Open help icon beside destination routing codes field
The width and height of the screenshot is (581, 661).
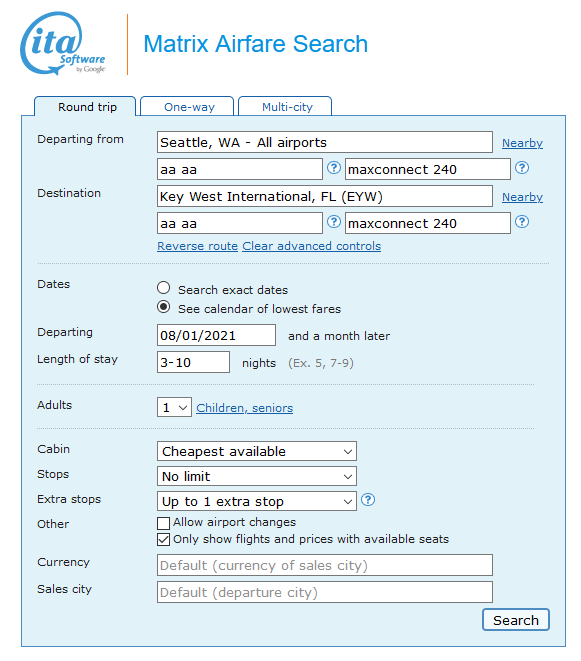pyautogui.click(x=334, y=222)
